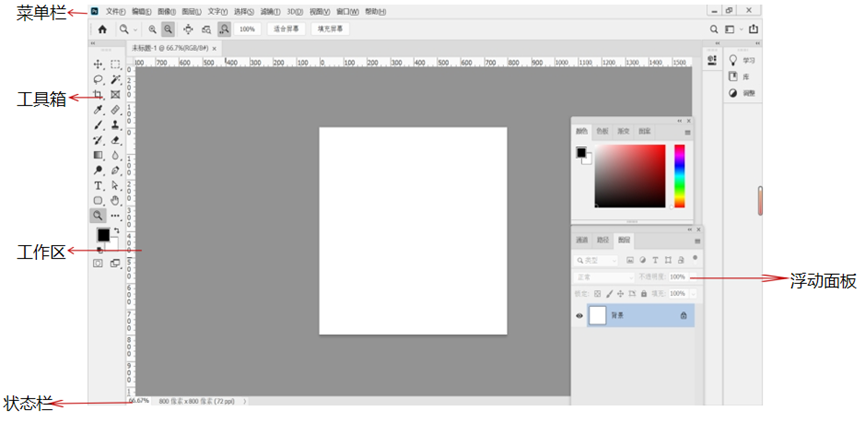
Task: Reset default foreground and background colors
Action: 100,250
